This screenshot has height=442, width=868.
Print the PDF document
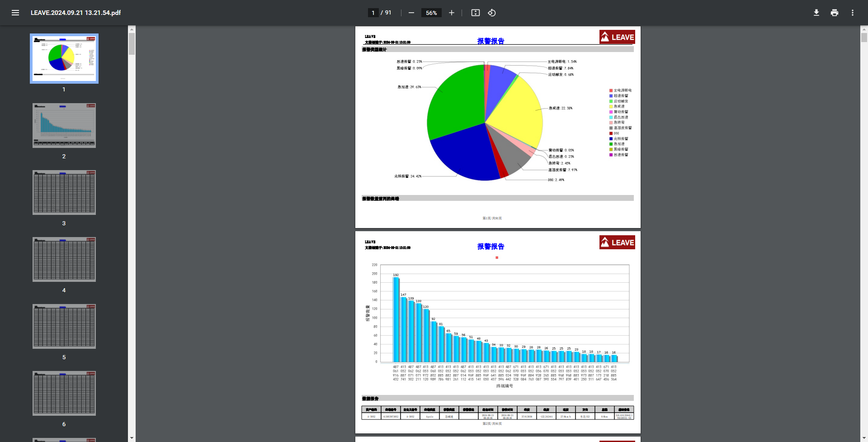834,13
